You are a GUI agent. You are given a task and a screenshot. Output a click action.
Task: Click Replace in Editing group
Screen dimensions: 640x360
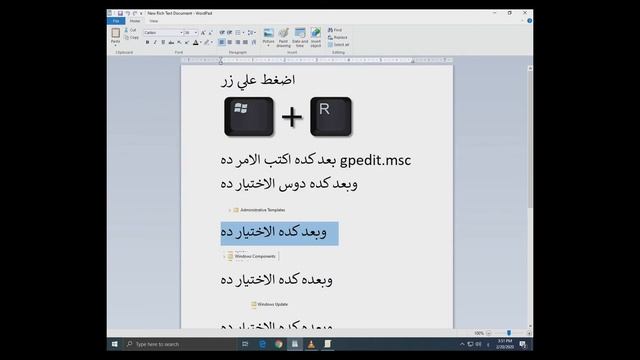coord(338,37)
